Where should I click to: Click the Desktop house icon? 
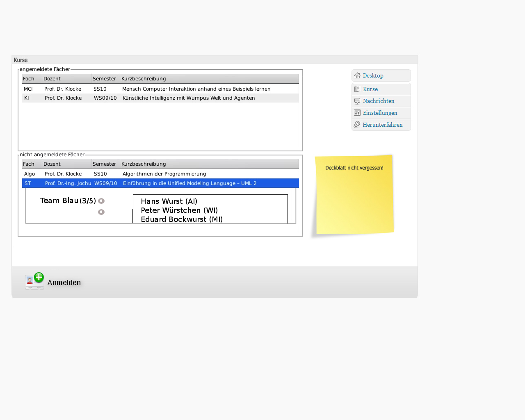pos(357,75)
